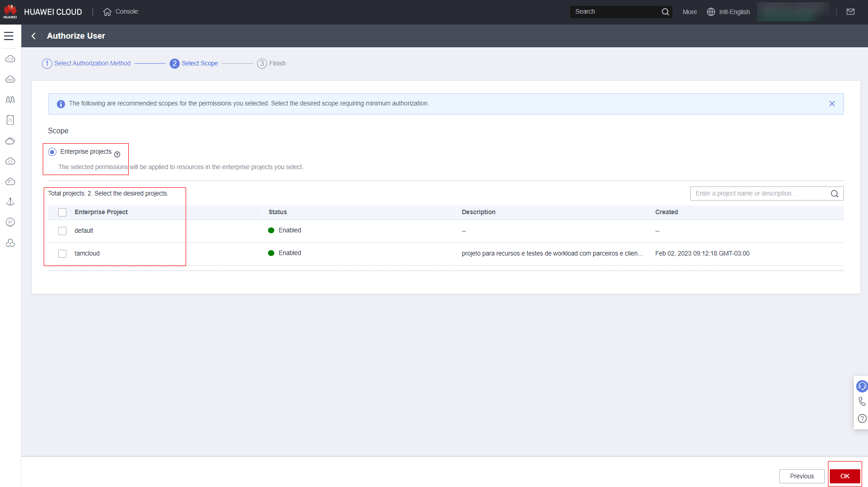This screenshot has width=868, height=487.
Task: Click the help question mark beside Enterprise projects
Action: tap(117, 154)
